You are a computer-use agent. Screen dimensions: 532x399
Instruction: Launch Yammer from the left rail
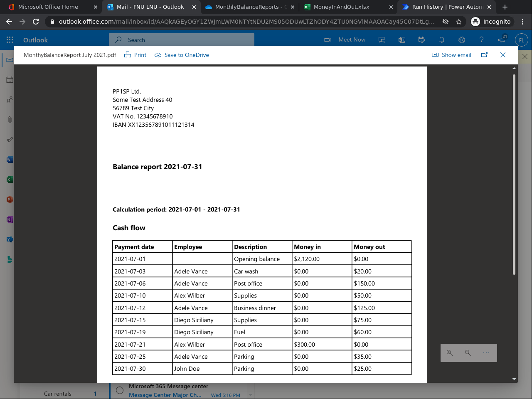pyautogui.click(x=10, y=239)
